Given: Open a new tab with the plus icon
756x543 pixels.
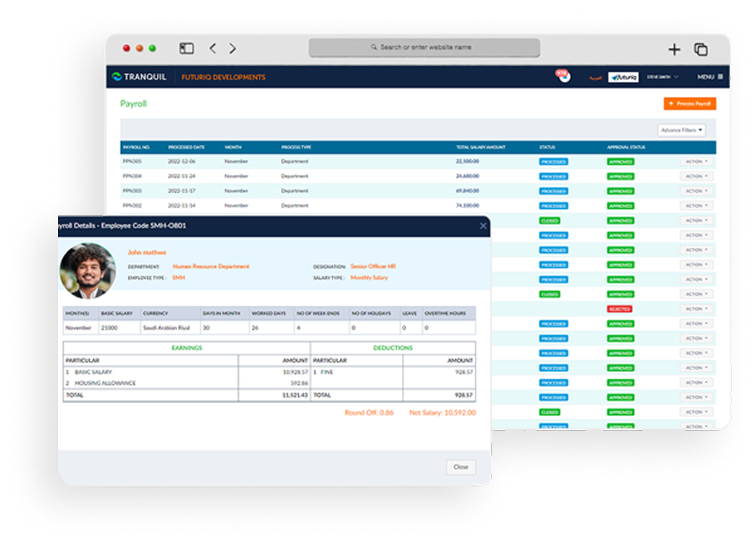Looking at the screenshot, I should [674, 50].
